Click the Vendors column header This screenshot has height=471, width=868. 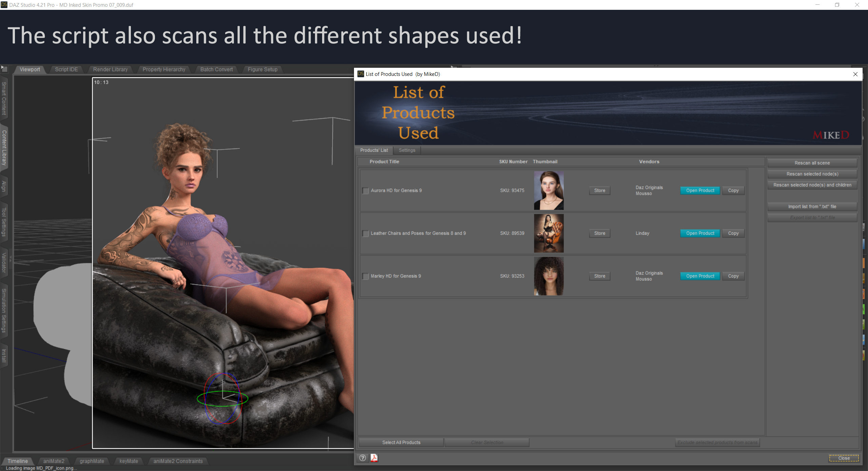click(x=649, y=162)
